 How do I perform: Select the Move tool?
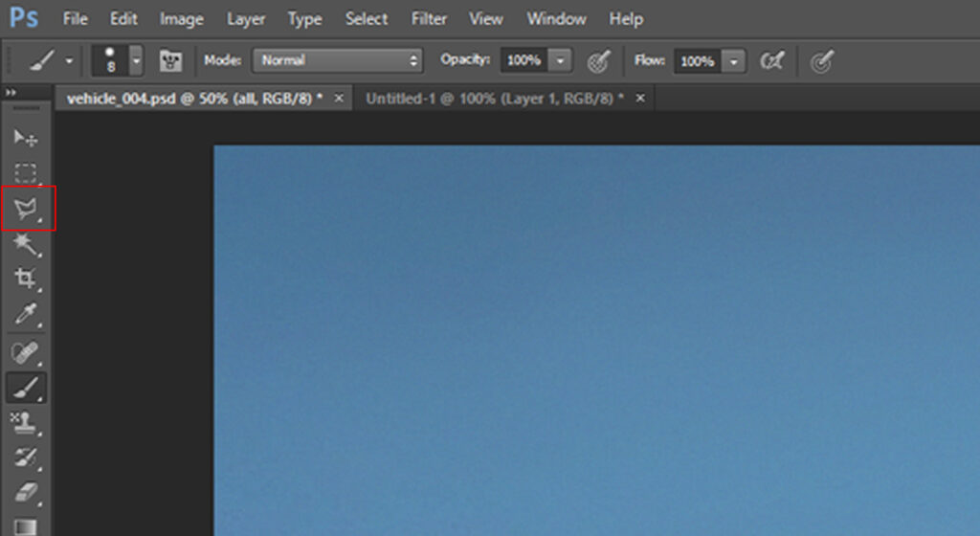(x=26, y=138)
